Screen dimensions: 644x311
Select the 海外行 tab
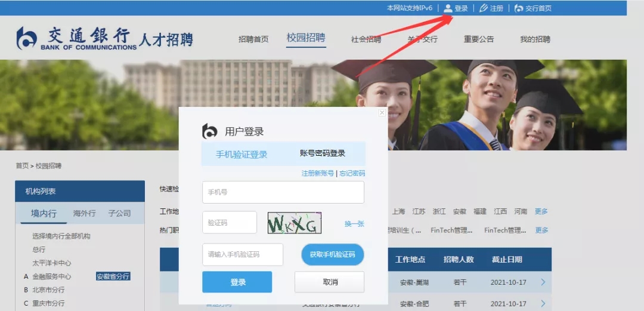84,213
